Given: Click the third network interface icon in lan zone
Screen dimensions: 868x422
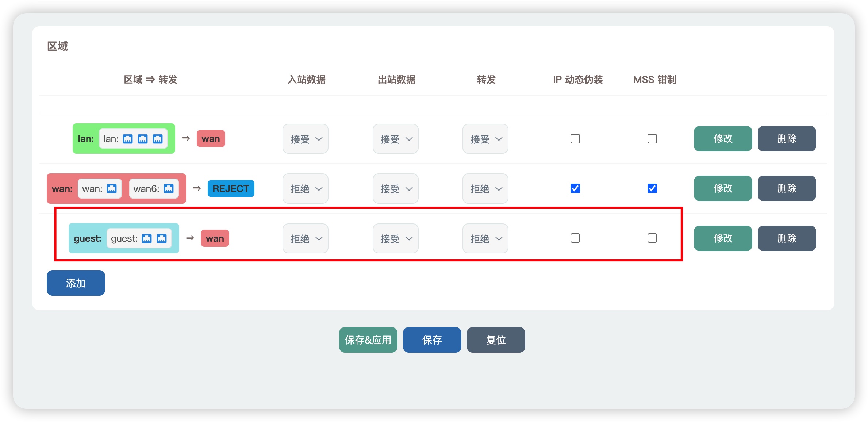Looking at the screenshot, I should click(x=158, y=138).
